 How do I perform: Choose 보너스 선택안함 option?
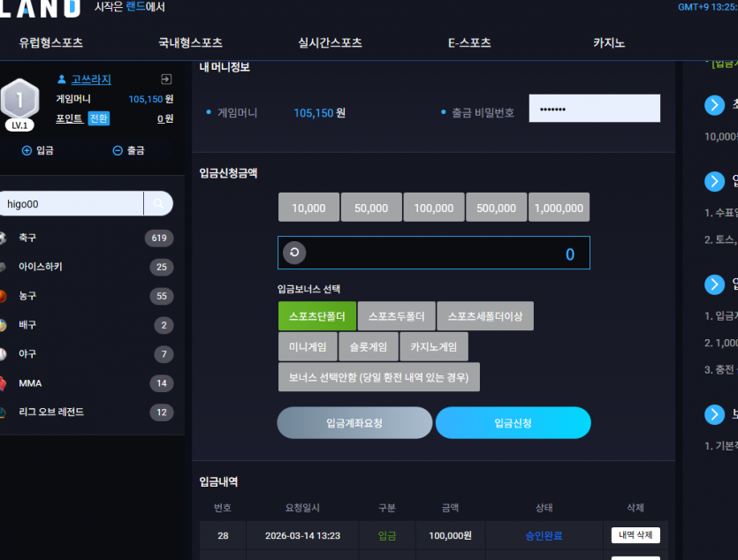pyautogui.click(x=379, y=377)
